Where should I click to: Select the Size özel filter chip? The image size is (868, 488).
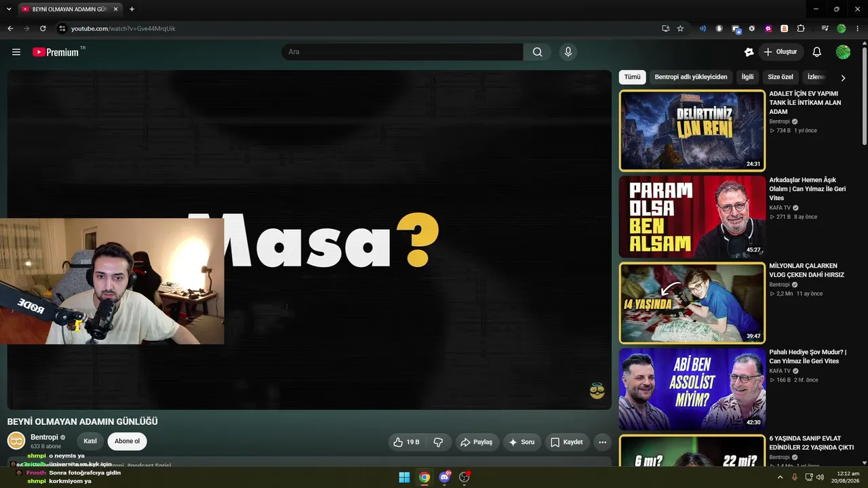[x=781, y=77]
